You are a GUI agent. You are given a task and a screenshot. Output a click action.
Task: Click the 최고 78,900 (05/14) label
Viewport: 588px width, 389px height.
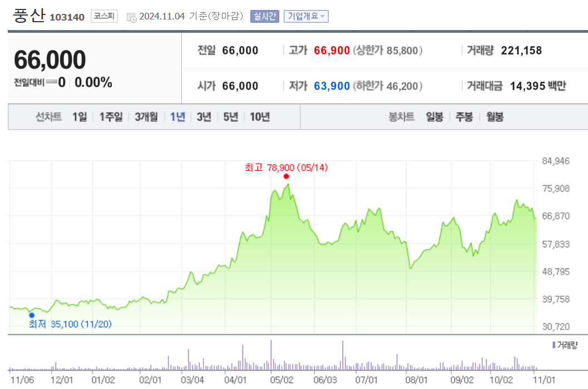286,167
